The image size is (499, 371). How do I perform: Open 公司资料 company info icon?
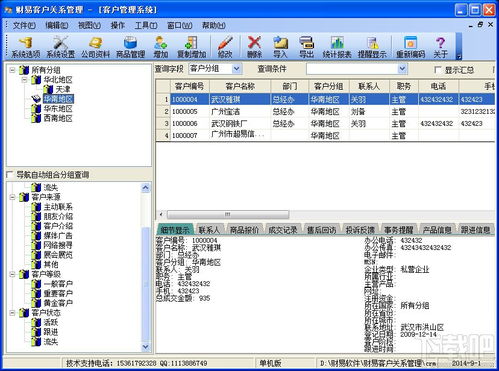(95, 47)
